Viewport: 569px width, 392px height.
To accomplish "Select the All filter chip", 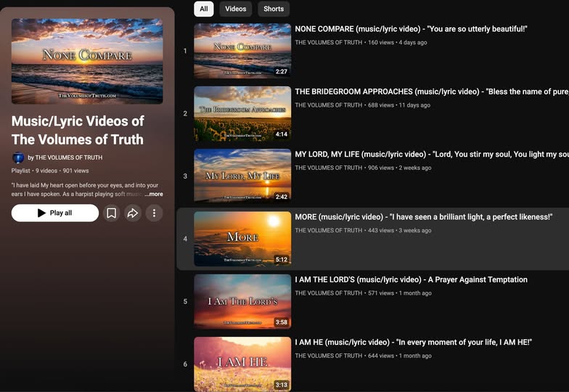I will pyautogui.click(x=204, y=9).
